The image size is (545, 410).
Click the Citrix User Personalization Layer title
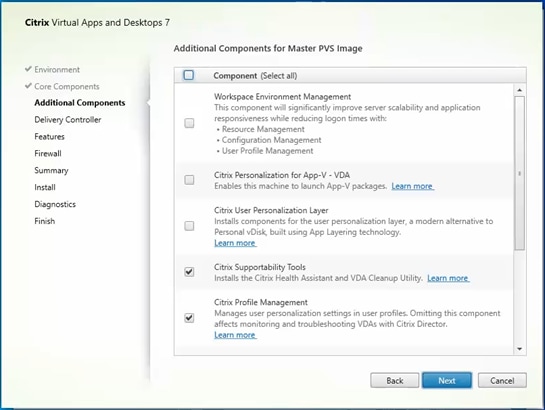[271, 211]
